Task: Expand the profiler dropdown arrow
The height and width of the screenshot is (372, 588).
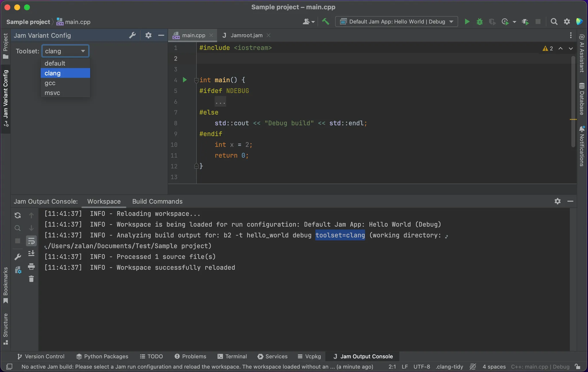Action: click(x=514, y=22)
